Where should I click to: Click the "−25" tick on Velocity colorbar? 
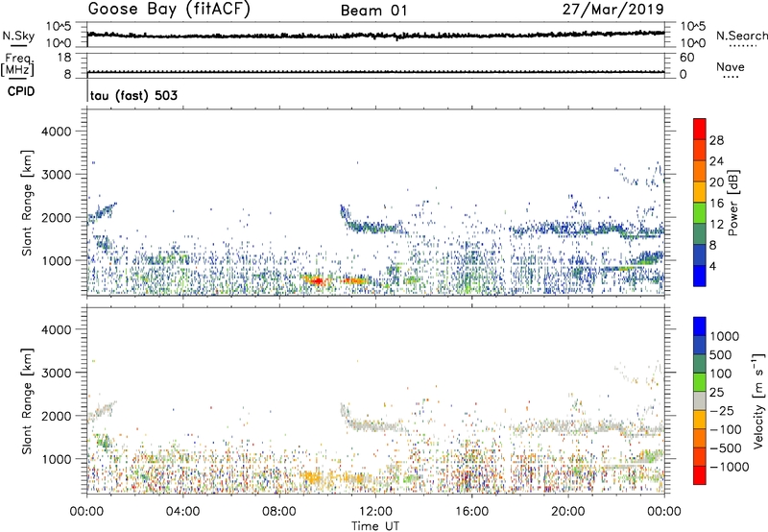[x=722, y=410]
